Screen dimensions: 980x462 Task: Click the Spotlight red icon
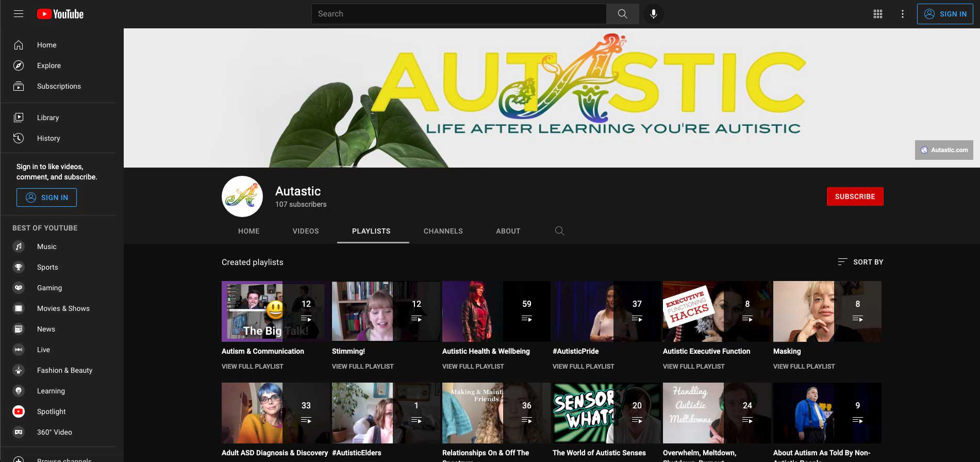tap(19, 411)
